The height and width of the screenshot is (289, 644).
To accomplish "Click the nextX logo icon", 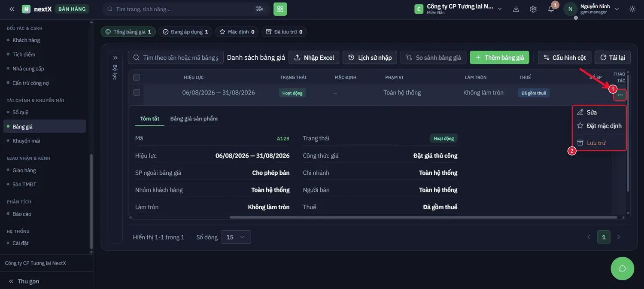I will 26,9.
